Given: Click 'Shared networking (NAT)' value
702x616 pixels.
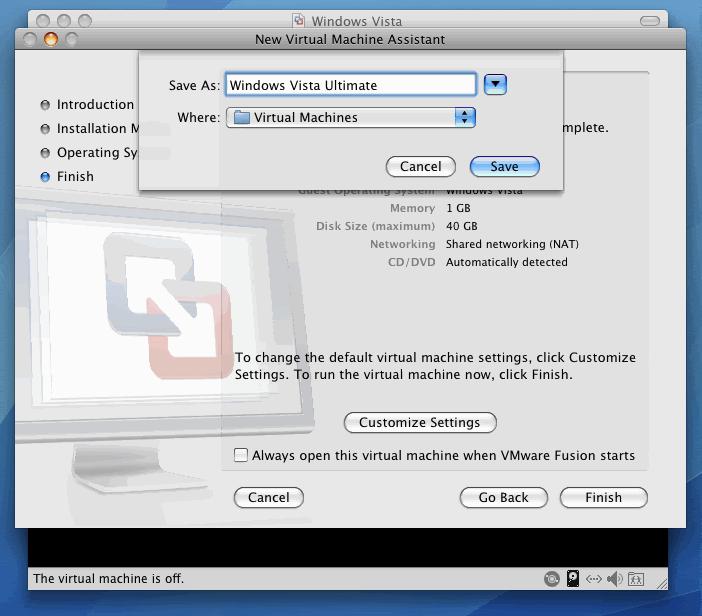Looking at the screenshot, I should coord(512,244).
